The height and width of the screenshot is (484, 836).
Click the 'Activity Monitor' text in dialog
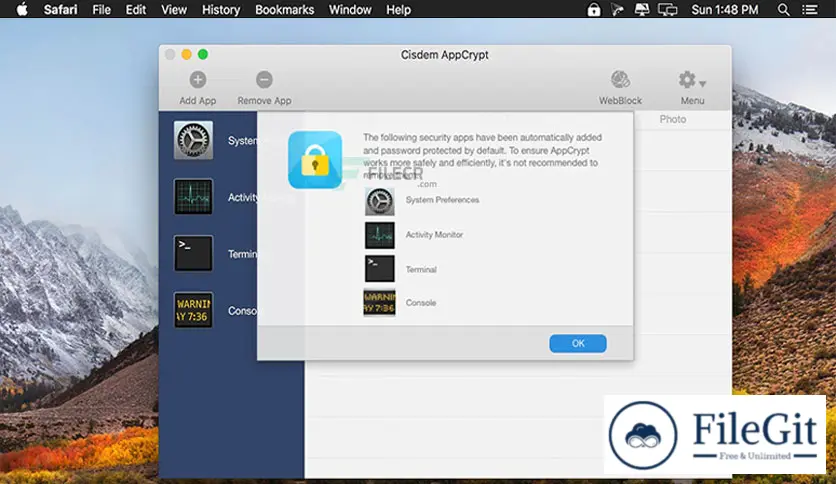(435, 235)
